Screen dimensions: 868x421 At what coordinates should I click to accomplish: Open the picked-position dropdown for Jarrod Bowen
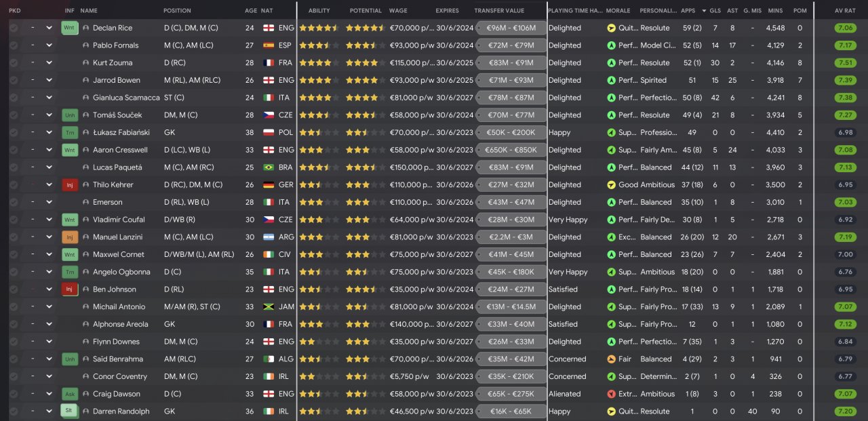pos(49,80)
